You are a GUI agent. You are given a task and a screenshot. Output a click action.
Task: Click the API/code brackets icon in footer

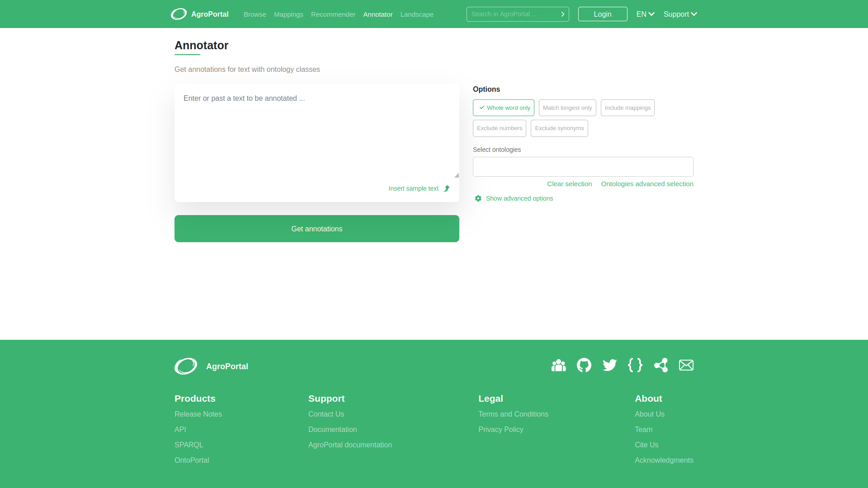pos(635,365)
